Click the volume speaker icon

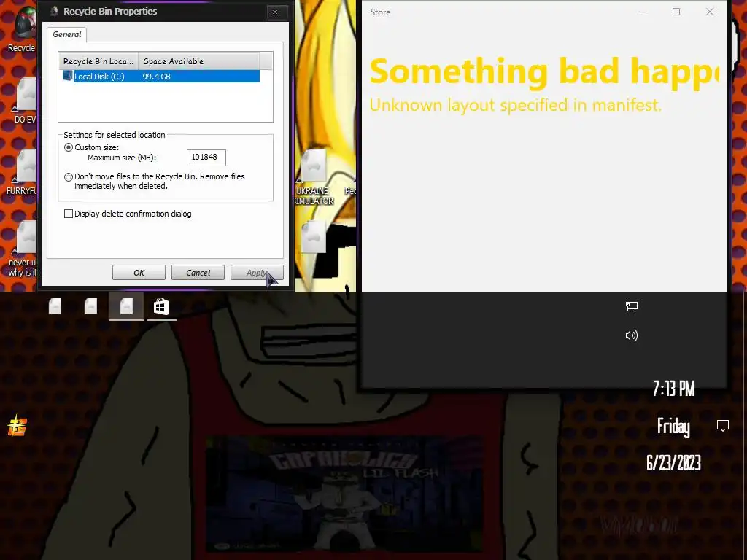631,335
